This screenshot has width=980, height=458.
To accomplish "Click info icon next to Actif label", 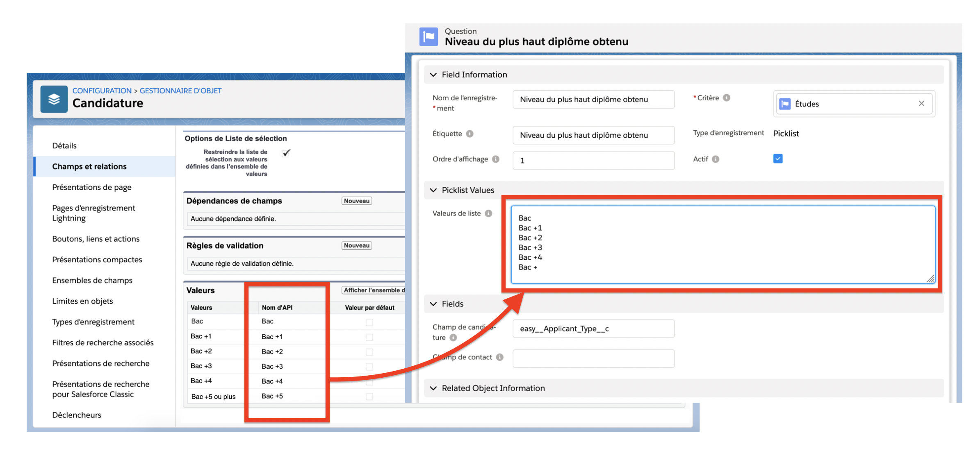I will pos(716,159).
